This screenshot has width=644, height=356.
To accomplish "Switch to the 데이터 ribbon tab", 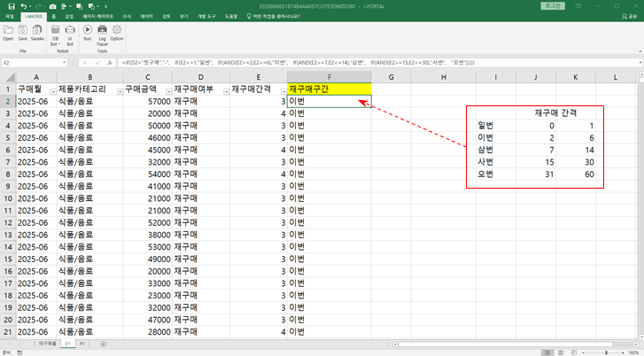I will pyautogui.click(x=147, y=16).
